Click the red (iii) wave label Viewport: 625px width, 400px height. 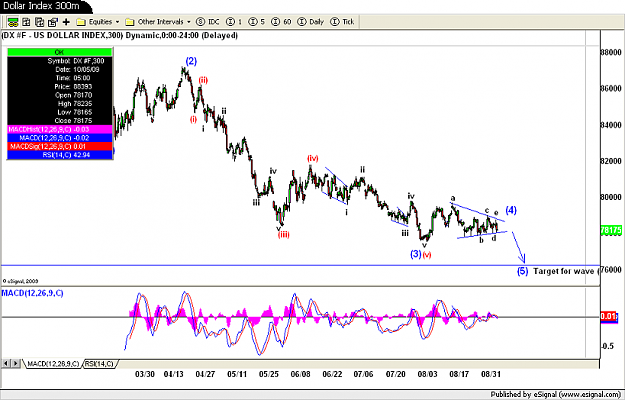(284, 235)
